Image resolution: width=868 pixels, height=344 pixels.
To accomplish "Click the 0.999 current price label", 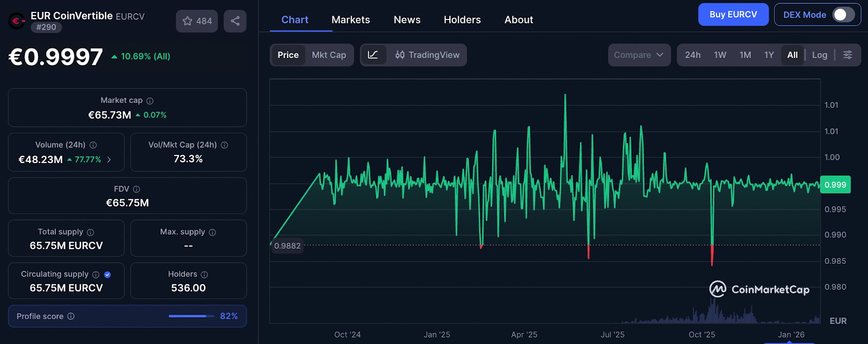I will [x=835, y=185].
